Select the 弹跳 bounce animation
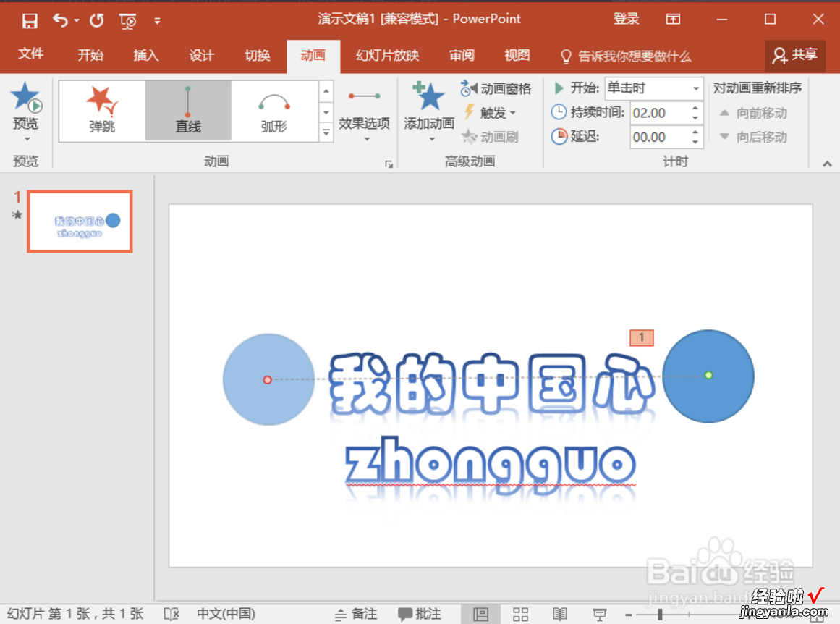Screen dimensions: 840x624 pos(102,111)
